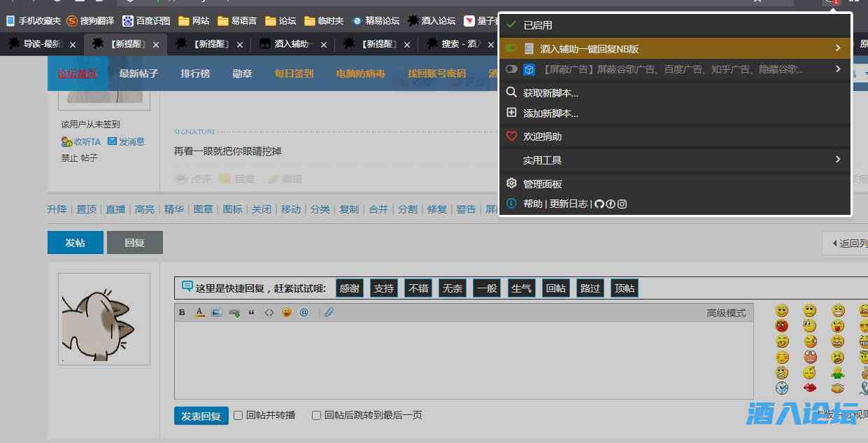This screenshot has height=443, width=868.
Task: Open the attachment paperclip icon
Action: [x=329, y=312]
